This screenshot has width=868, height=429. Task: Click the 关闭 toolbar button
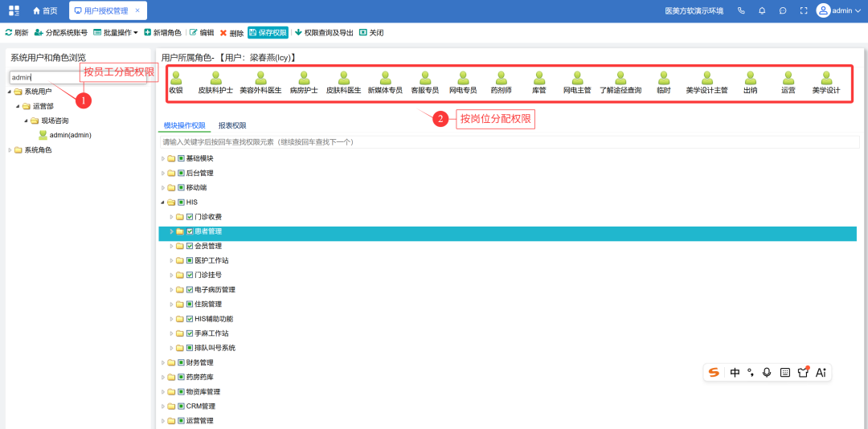[x=371, y=33]
